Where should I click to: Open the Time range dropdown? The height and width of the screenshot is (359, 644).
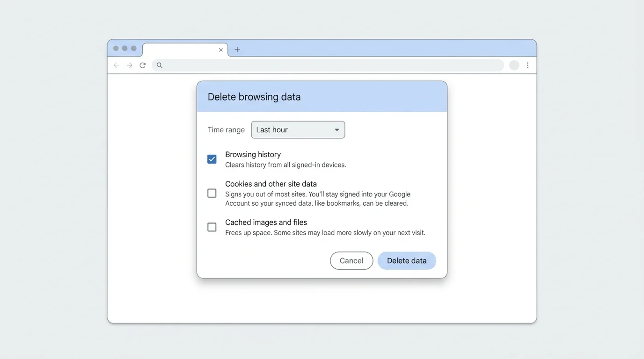click(x=298, y=129)
